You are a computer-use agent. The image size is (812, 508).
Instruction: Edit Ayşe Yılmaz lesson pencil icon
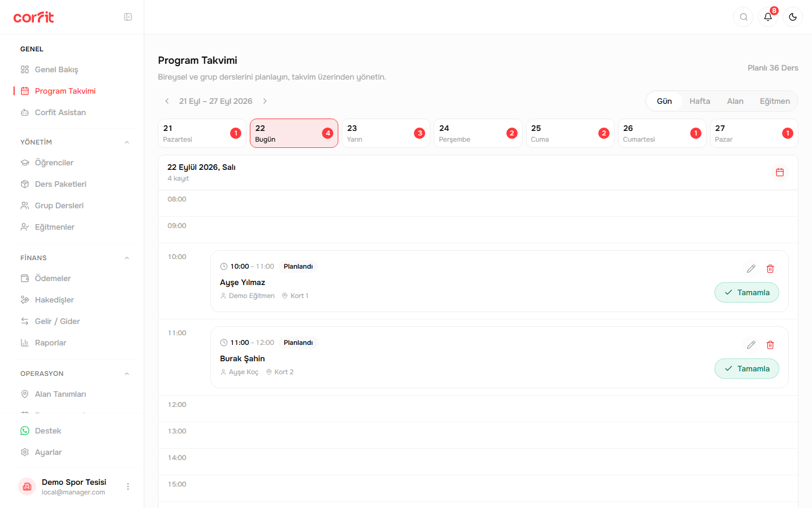[x=751, y=269]
